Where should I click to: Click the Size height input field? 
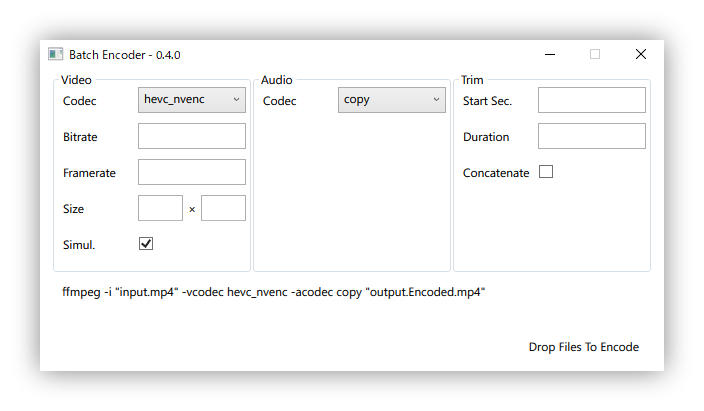tap(223, 208)
